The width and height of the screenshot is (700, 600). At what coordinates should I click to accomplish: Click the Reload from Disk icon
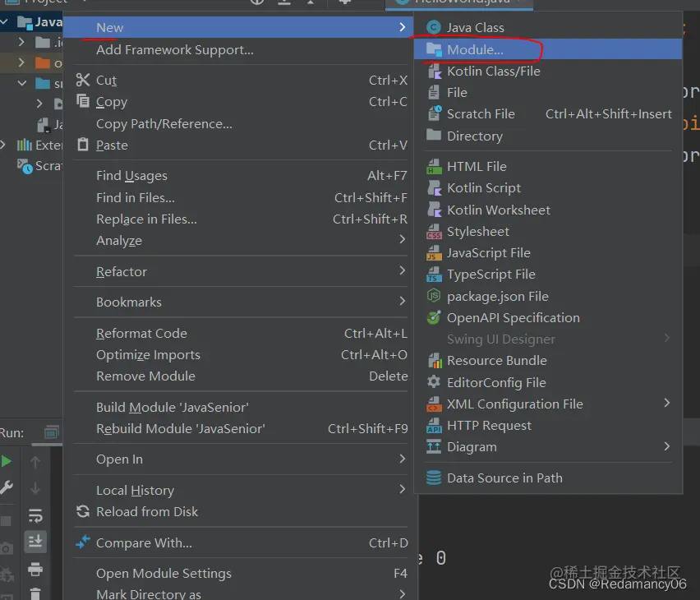(83, 511)
